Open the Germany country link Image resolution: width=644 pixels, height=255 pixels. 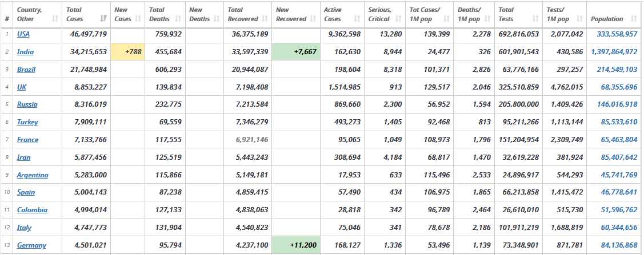(x=31, y=245)
